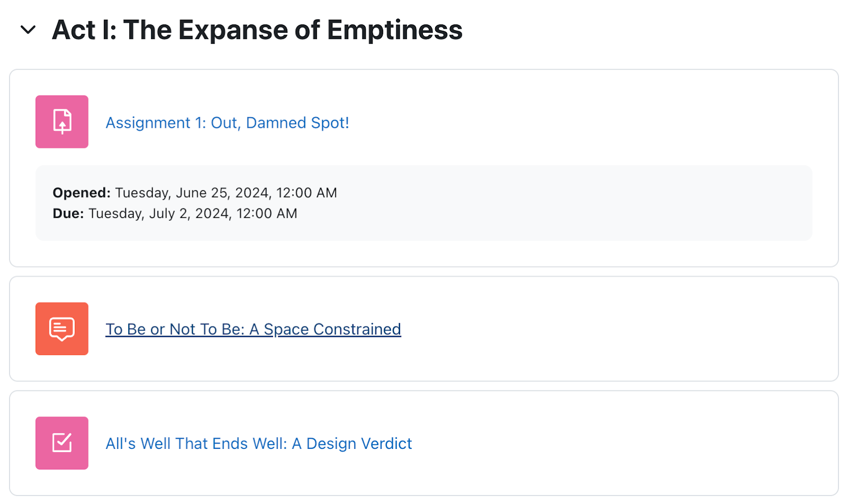The image size is (848, 504).
Task: Open the orange forum speech-bubble icon
Action: coord(62,329)
